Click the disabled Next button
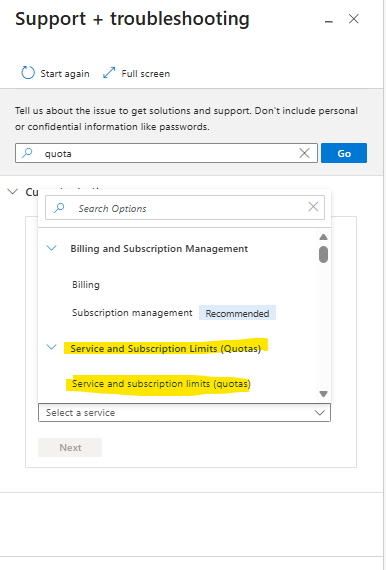Image resolution: width=386 pixels, height=570 pixels. (x=70, y=447)
